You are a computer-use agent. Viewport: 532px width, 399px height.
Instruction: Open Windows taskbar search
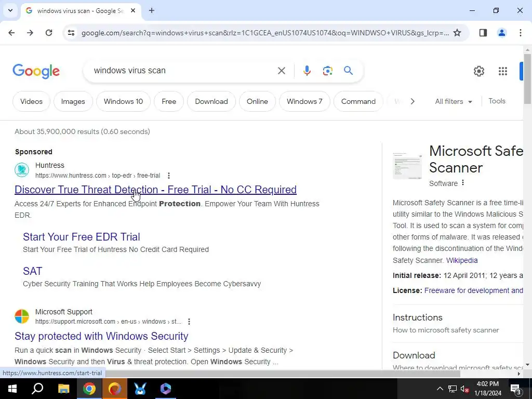pyautogui.click(x=37, y=389)
